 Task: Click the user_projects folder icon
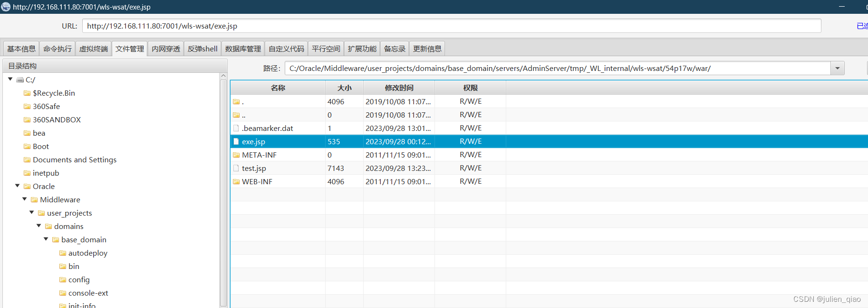click(x=41, y=213)
